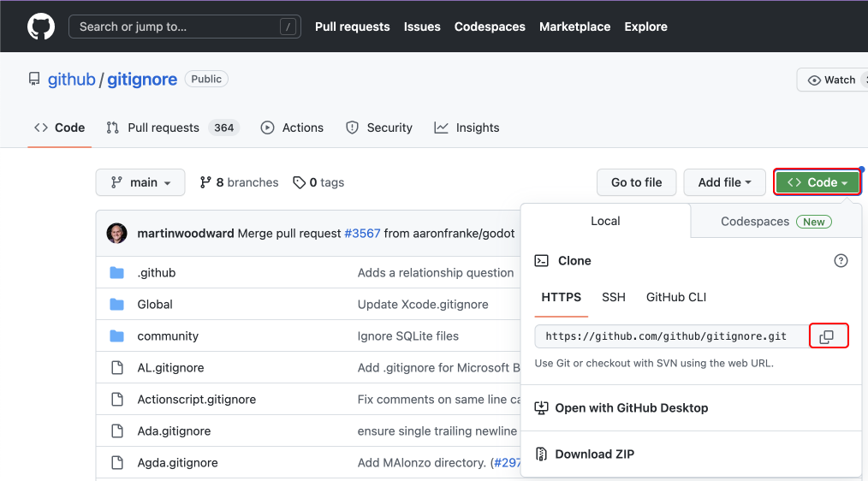
Task: Click commit message Update Xcode.gitignore
Action: coord(423,305)
